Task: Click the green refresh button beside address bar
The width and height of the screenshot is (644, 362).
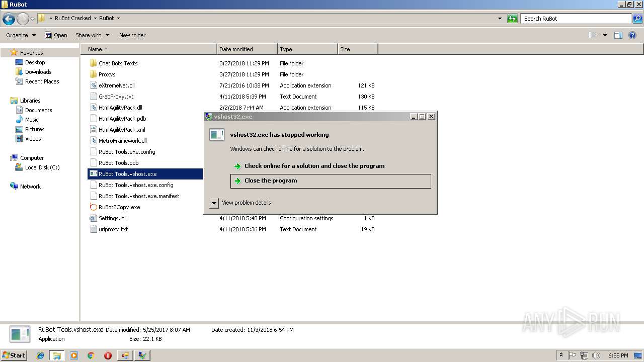Action: coord(512,19)
